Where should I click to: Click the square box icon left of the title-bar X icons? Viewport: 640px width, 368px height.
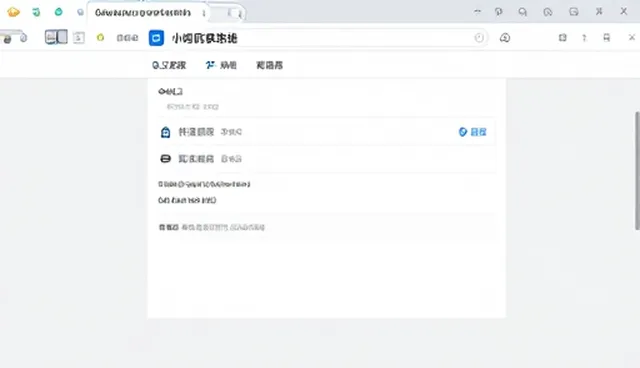coord(574,11)
